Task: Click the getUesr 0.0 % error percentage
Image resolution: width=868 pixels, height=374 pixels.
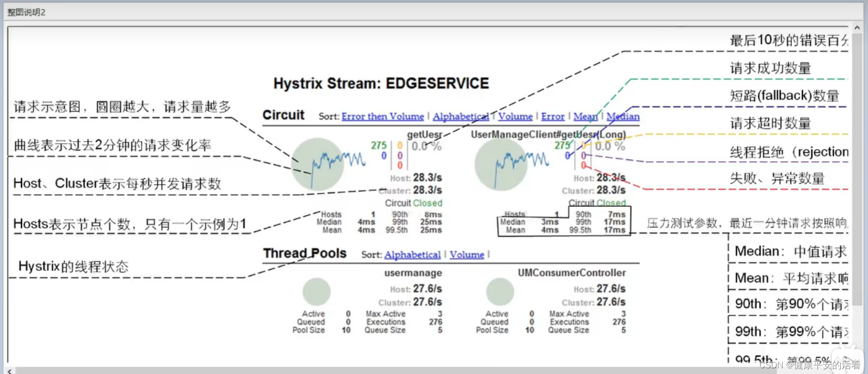Action: pos(426,146)
